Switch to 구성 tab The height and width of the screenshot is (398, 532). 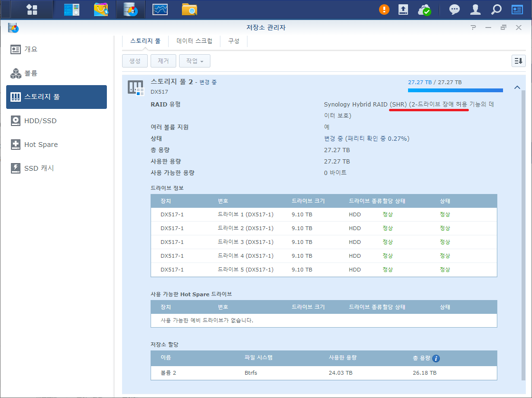(x=234, y=41)
